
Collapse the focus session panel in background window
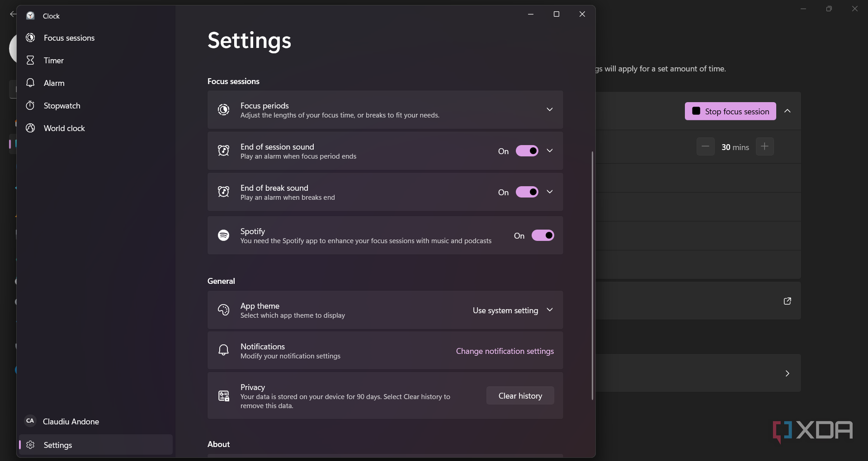tap(788, 111)
